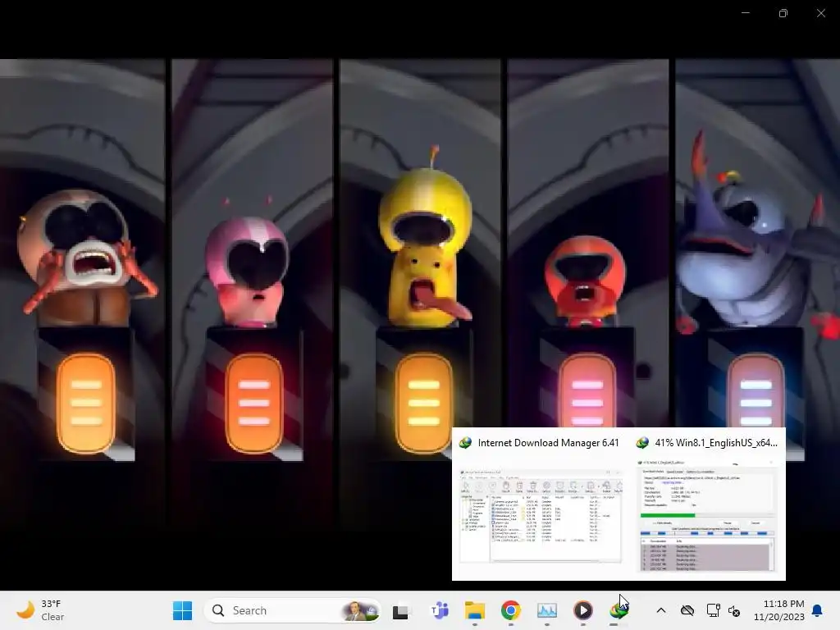Screen dimensions: 840x630
Task: Select the Internet Download Manager 6.41 preview
Action: pos(540,504)
